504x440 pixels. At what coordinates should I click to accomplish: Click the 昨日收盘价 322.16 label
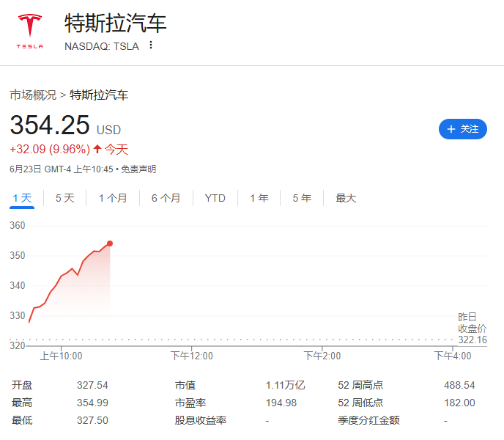pyautogui.click(x=472, y=329)
